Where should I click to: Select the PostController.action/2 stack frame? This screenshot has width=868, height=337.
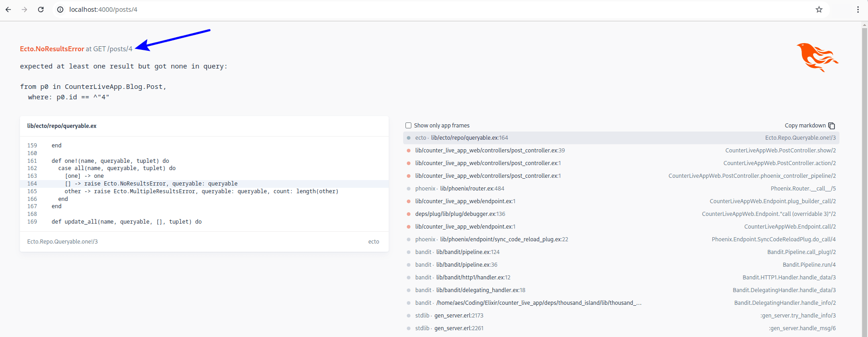621,163
